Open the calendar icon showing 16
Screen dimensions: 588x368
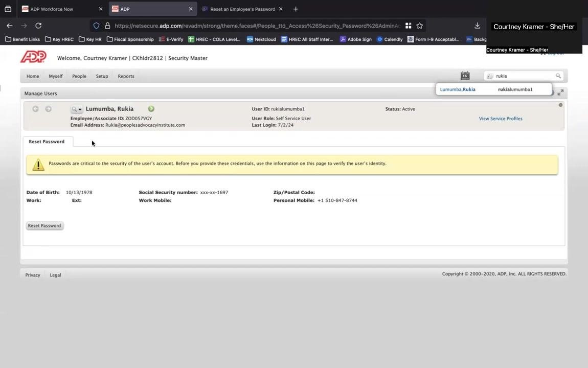pos(465,75)
